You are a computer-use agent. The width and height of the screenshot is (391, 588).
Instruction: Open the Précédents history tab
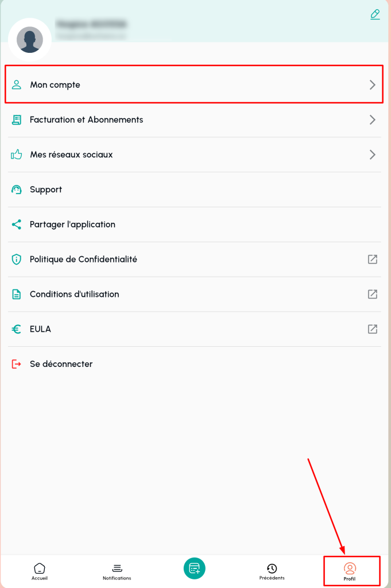pyautogui.click(x=272, y=571)
